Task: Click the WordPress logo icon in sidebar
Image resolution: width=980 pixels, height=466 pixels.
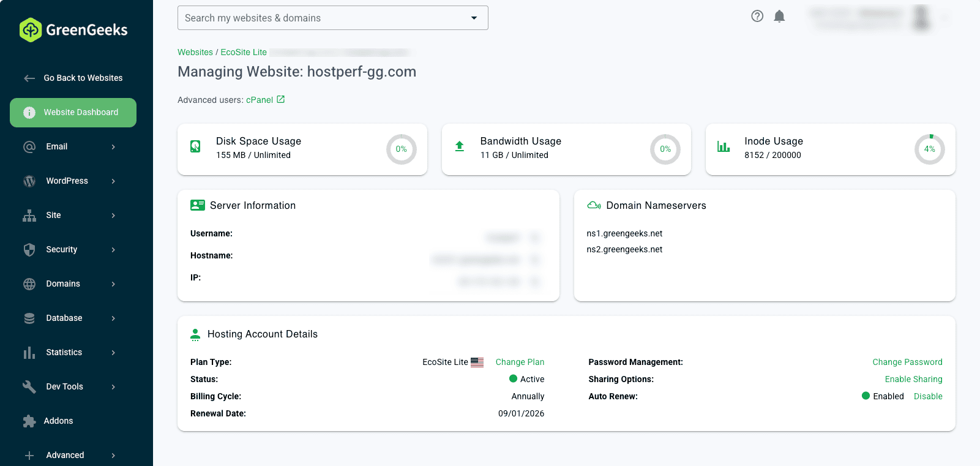Action: [x=29, y=181]
